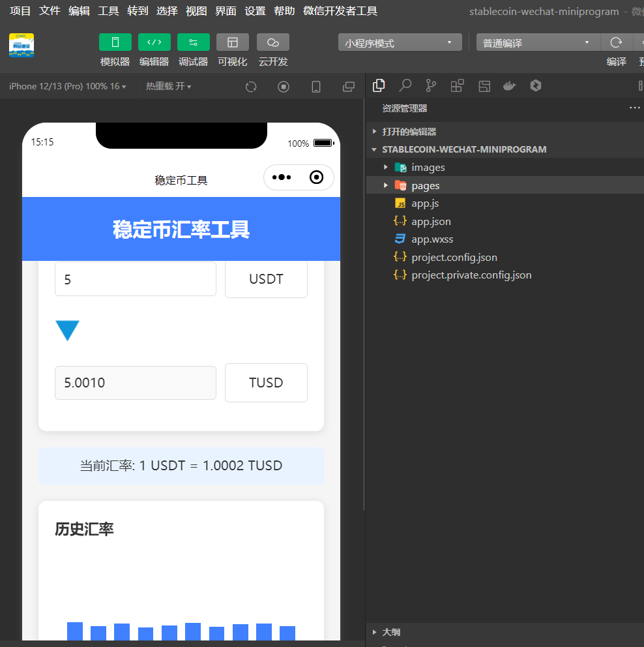Open the source control sidebar icon
644x647 pixels.
pyautogui.click(x=431, y=85)
